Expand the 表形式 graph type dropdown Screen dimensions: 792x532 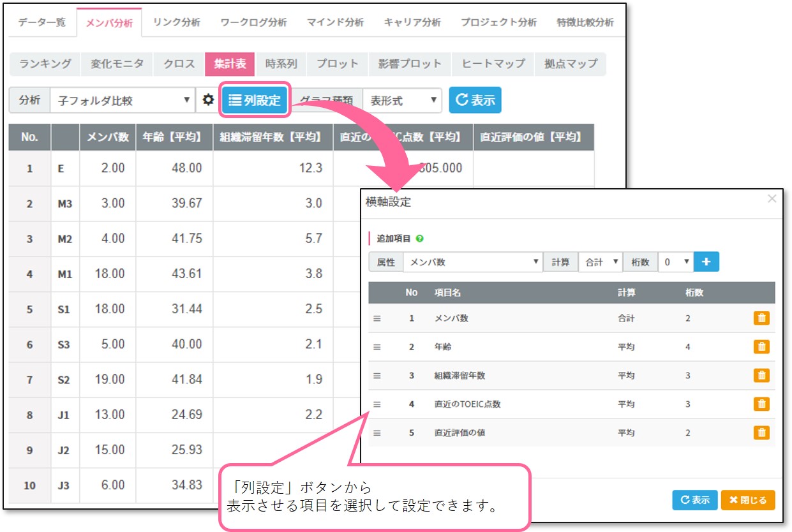click(x=402, y=101)
